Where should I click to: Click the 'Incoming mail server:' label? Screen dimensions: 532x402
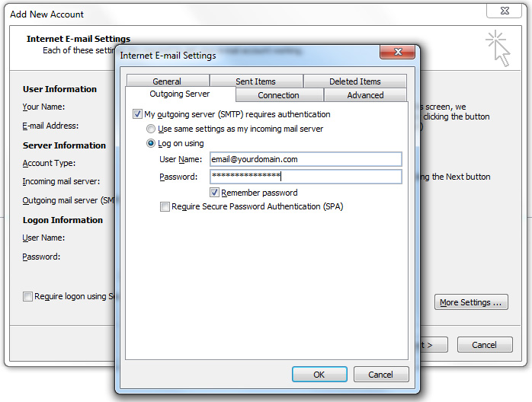[x=61, y=181]
